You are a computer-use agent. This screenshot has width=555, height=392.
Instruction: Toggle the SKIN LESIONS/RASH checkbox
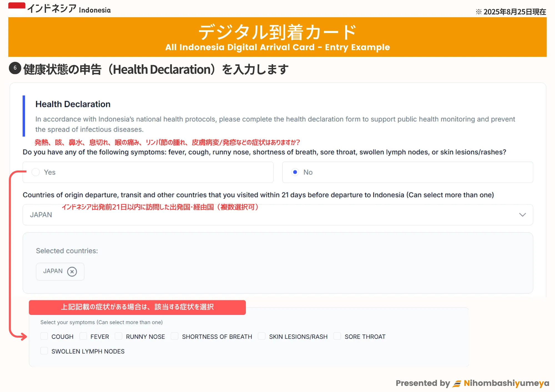click(262, 336)
